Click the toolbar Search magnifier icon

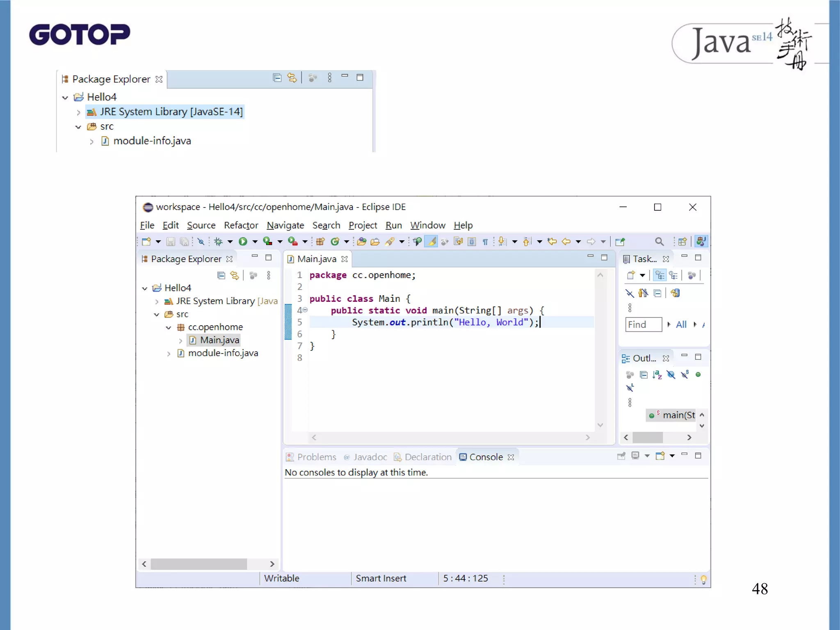pyautogui.click(x=659, y=242)
